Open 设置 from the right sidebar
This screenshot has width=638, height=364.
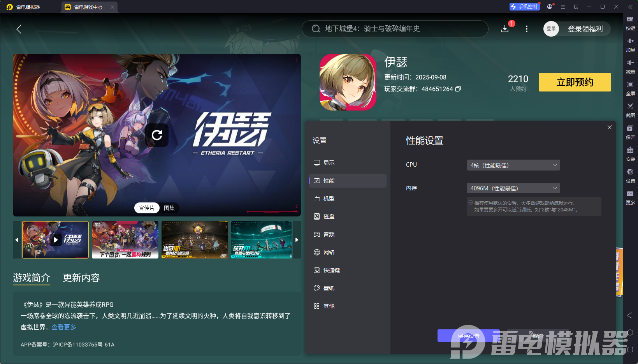click(x=630, y=175)
